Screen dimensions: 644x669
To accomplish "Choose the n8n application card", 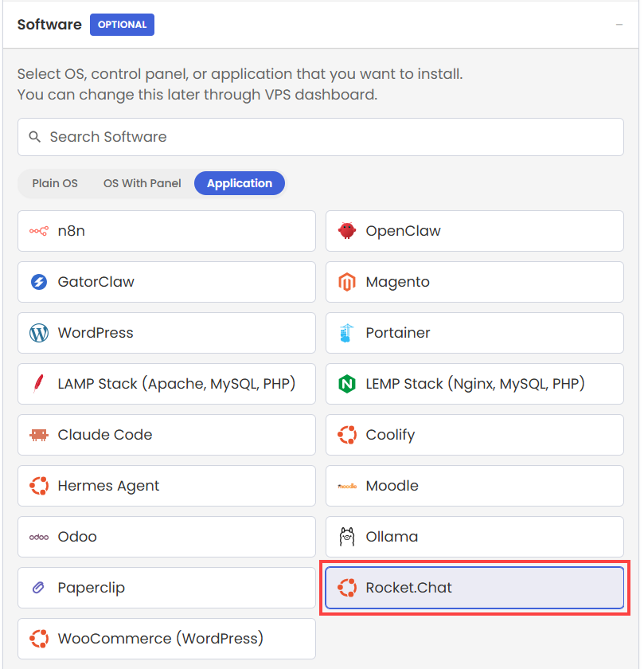I will [x=166, y=231].
